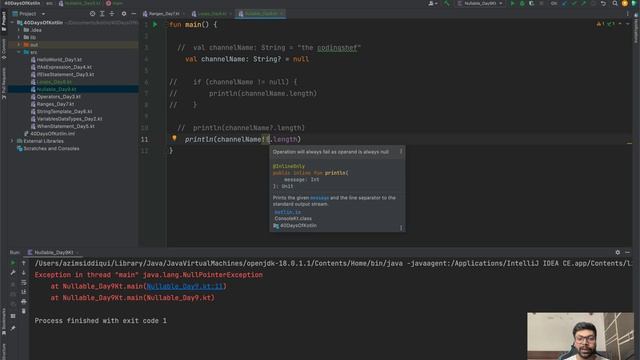Screen dimensions: 640x360
Task: Locate current file using the crosshair icon in Project panel
Action: click(93, 13)
